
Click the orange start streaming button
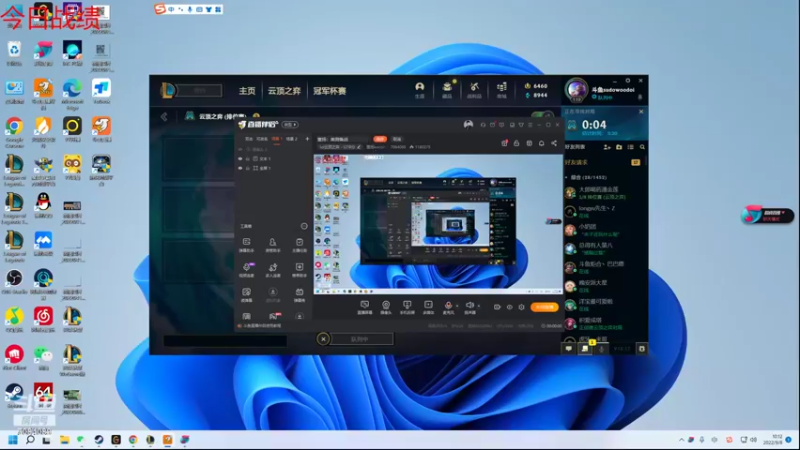pyautogui.click(x=544, y=307)
